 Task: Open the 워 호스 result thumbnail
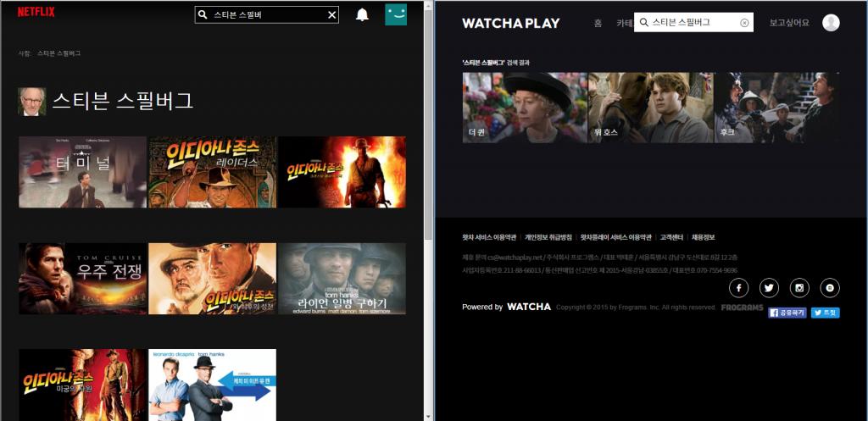pyautogui.click(x=651, y=108)
